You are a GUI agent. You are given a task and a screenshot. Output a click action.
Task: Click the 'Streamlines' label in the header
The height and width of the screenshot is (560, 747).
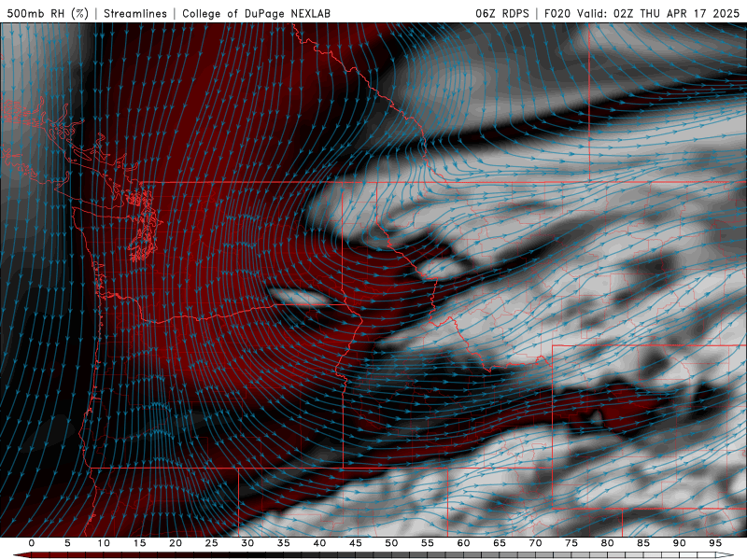(x=135, y=13)
